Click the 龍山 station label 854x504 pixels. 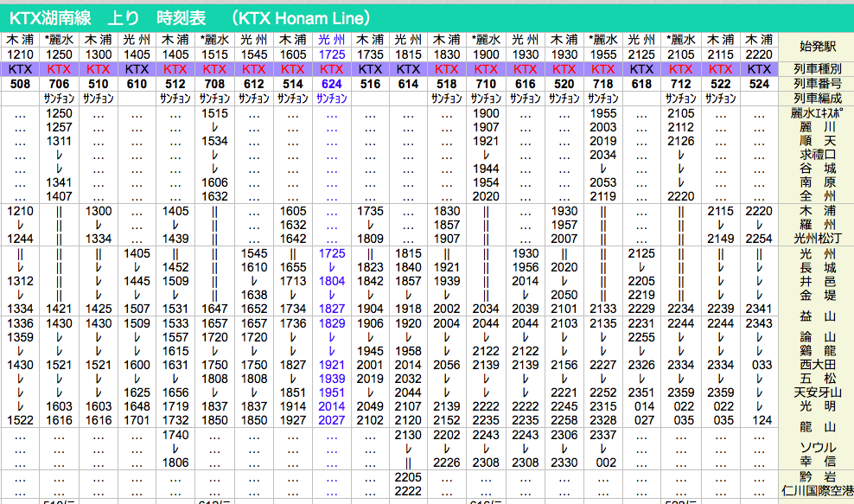(x=818, y=427)
